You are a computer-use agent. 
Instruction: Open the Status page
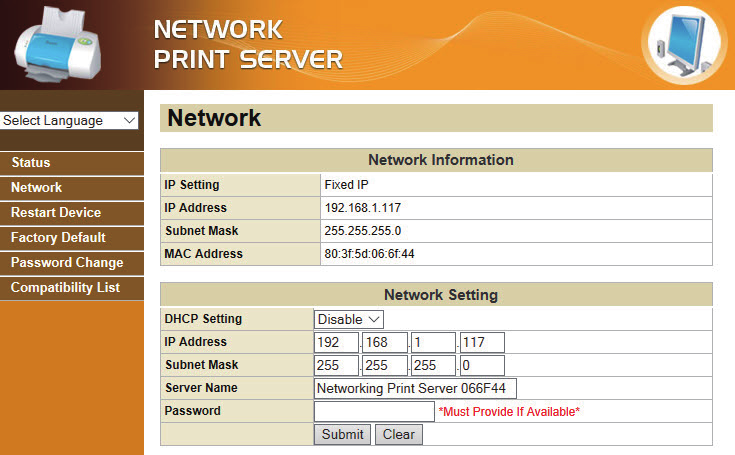click(30, 163)
